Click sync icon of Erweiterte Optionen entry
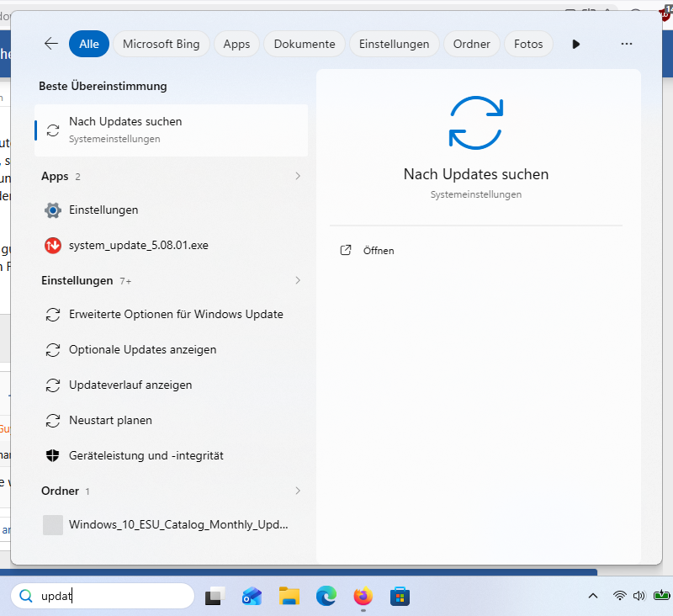673x616 pixels. tap(53, 315)
